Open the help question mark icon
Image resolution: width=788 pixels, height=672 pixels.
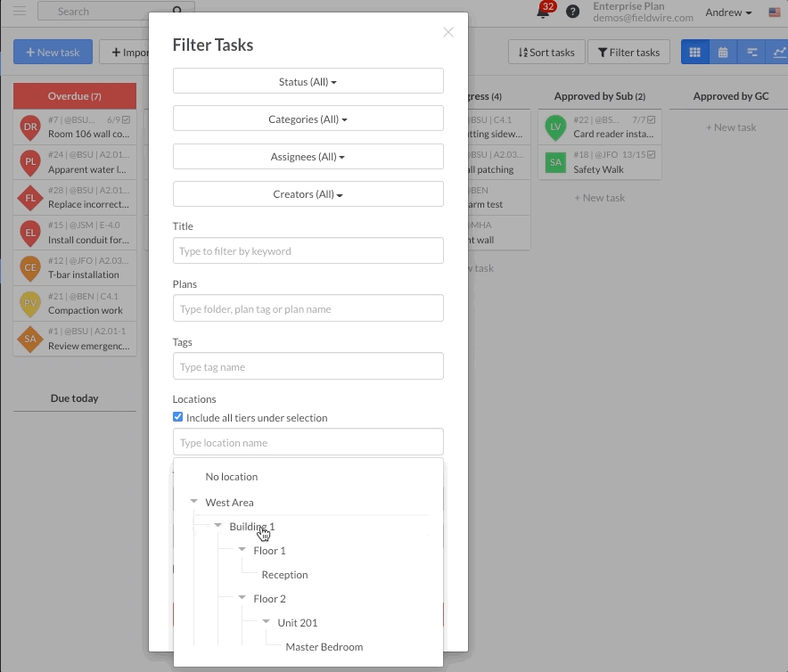point(573,12)
